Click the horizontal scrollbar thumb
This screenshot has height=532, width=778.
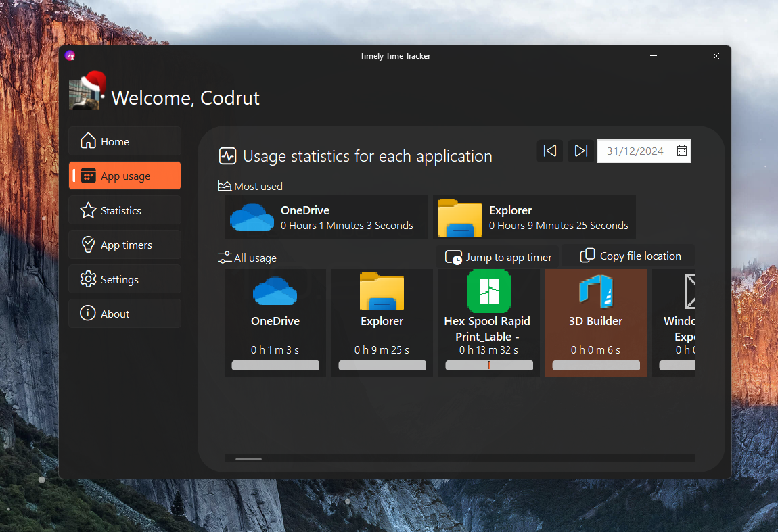(x=248, y=458)
